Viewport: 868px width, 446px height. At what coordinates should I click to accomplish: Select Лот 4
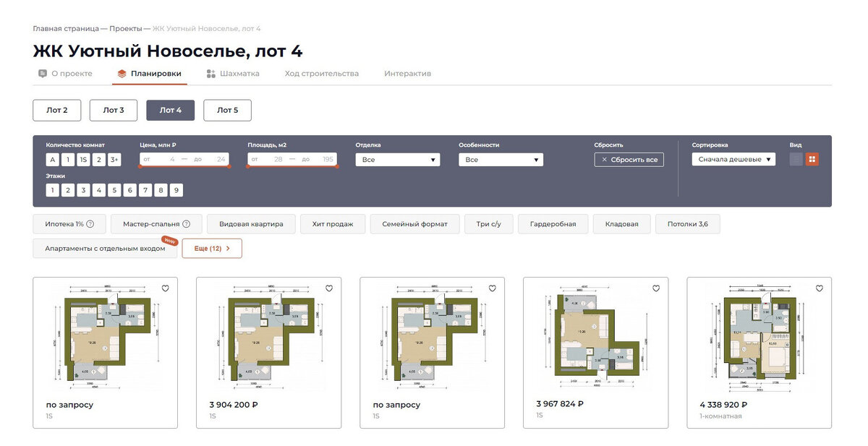click(x=170, y=110)
